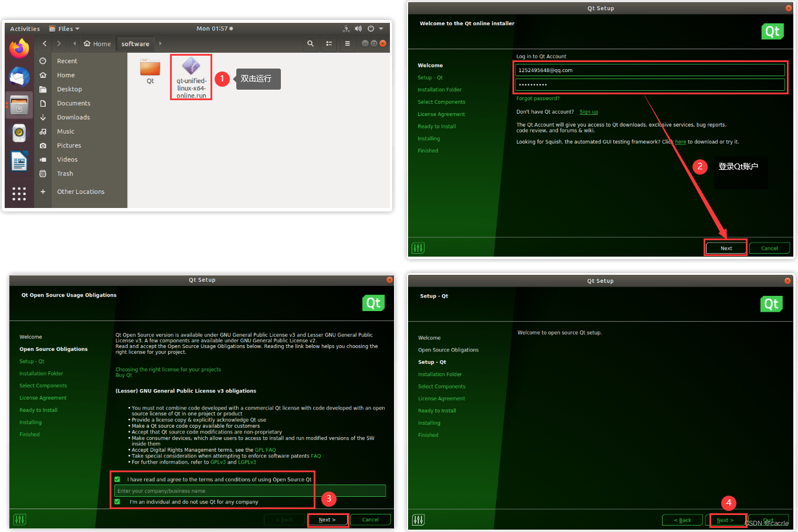Go back in the Files window

pos(45,43)
